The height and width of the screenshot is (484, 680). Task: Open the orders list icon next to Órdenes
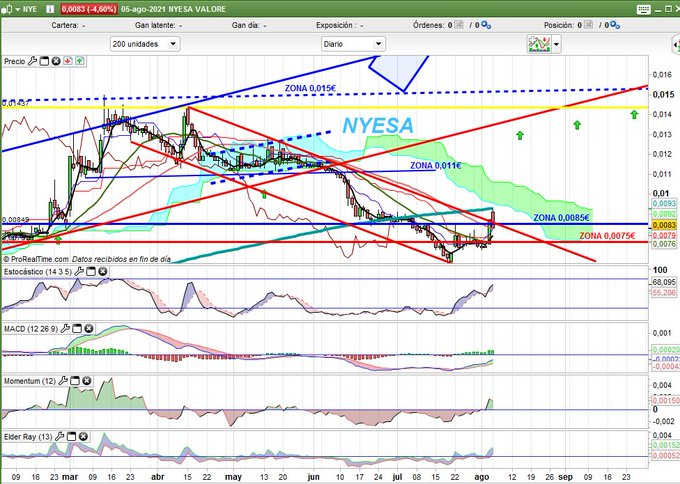coord(459,25)
